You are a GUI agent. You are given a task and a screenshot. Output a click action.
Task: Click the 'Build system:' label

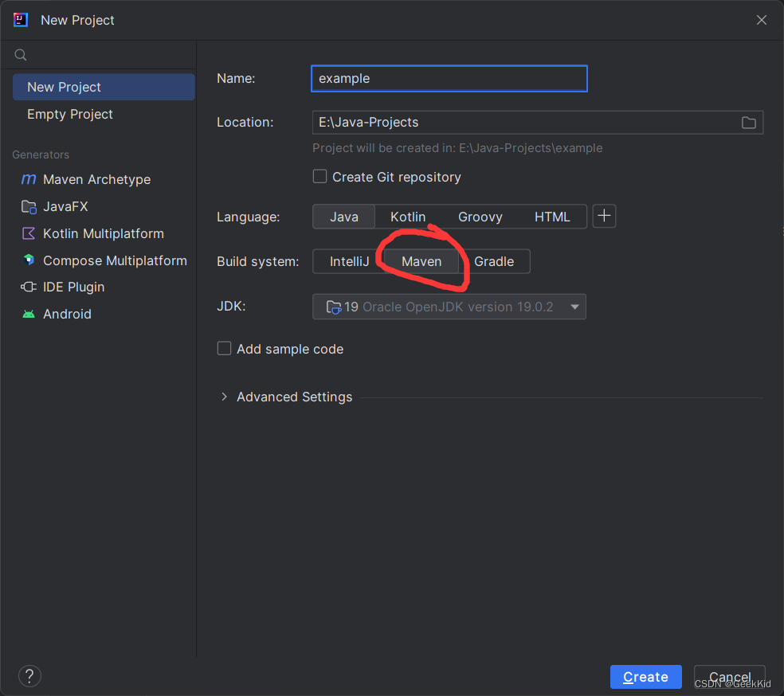tap(257, 261)
